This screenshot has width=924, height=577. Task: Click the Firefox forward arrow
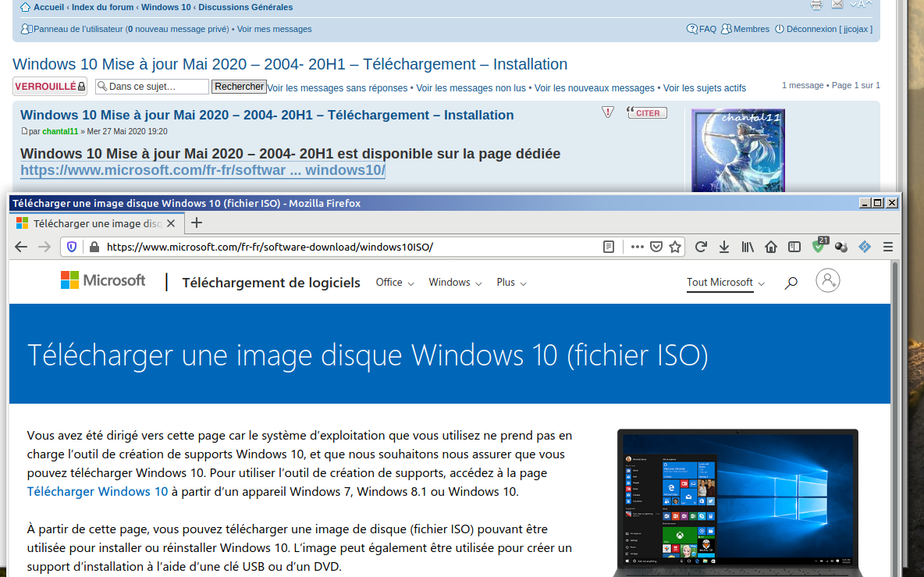coord(44,247)
